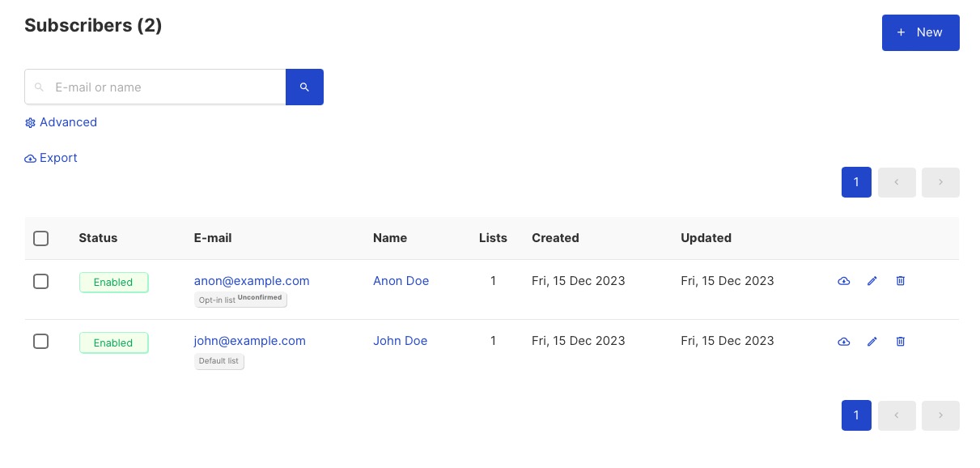Download data for anon@example.com subscriber
This screenshot has height=468, width=980.
843,281
